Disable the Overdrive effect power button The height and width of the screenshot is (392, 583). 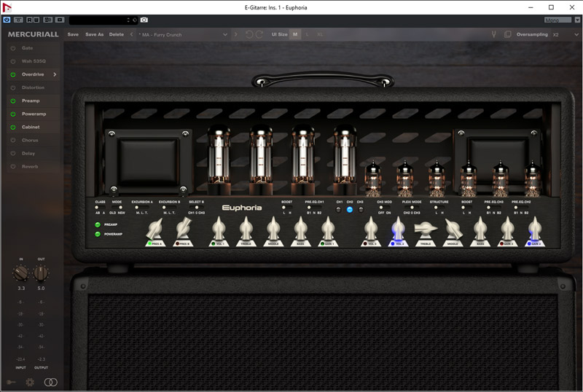tap(12, 74)
